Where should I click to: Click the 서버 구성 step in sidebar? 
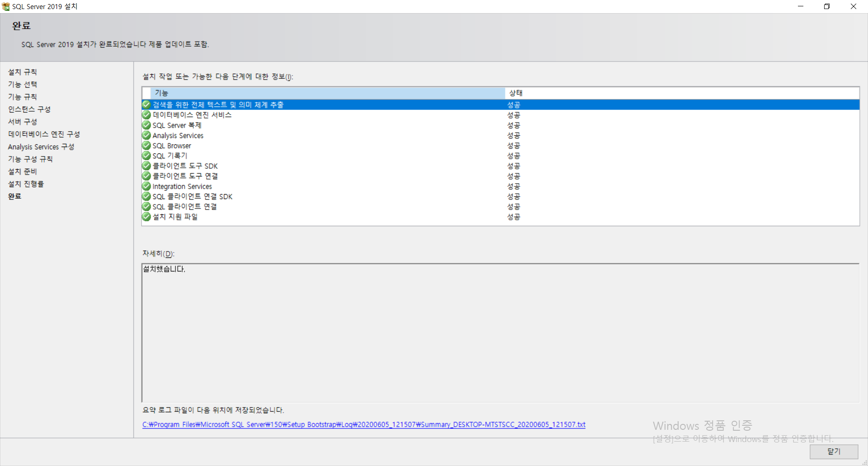(x=23, y=122)
